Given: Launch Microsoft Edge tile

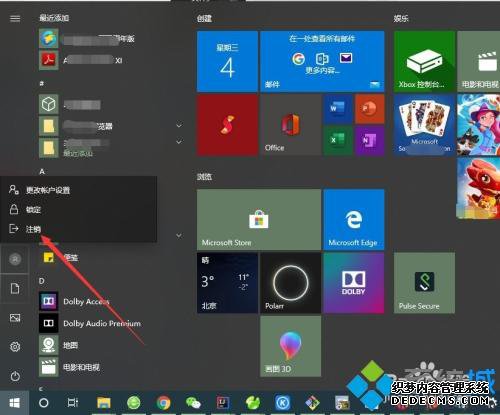Looking at the screenshot, I should point(354,219).
